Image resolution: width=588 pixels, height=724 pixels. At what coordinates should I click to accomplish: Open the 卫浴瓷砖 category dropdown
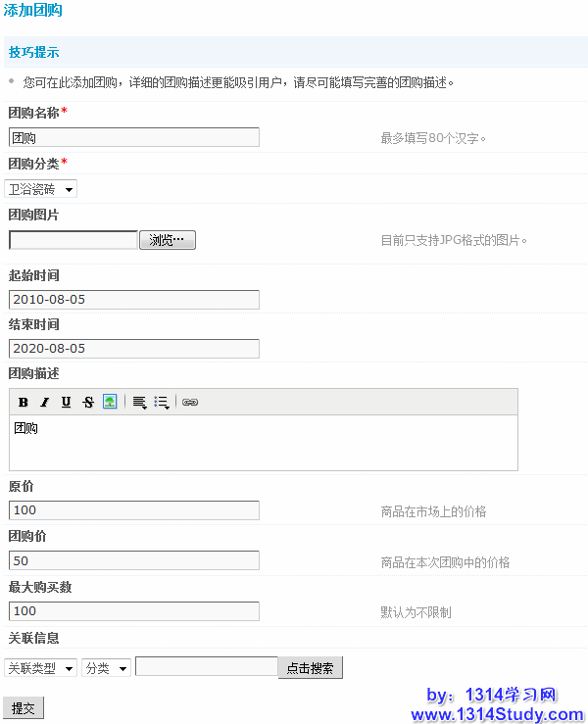pos(41,189)
